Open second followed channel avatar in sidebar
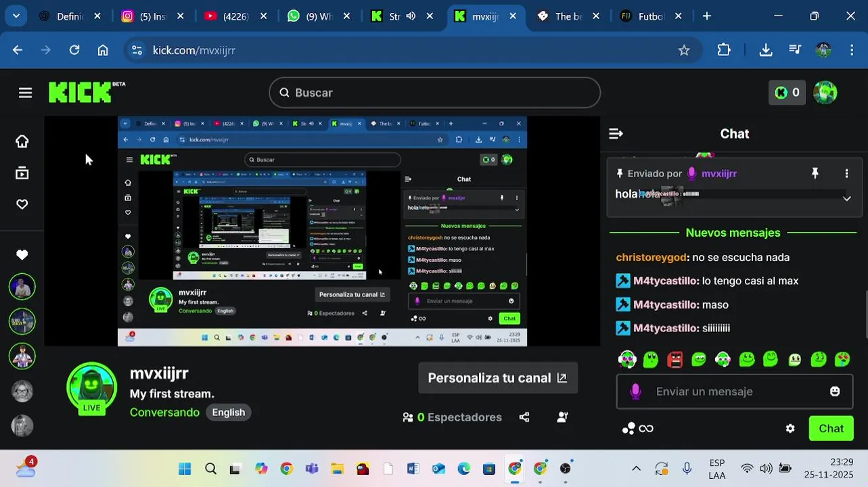The height and width of the screenshot is (487, 868). click(x=22, y=321)
